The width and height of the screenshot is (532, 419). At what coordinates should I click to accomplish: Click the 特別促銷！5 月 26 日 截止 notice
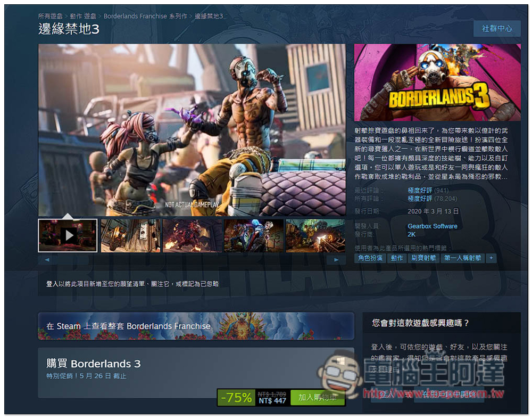[86, 376]
